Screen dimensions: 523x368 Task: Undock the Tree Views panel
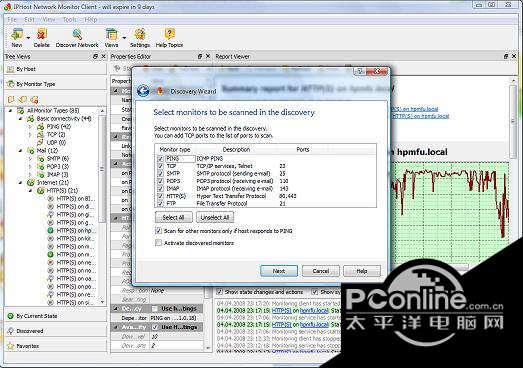pyautogui.click(x=95, y=56)
